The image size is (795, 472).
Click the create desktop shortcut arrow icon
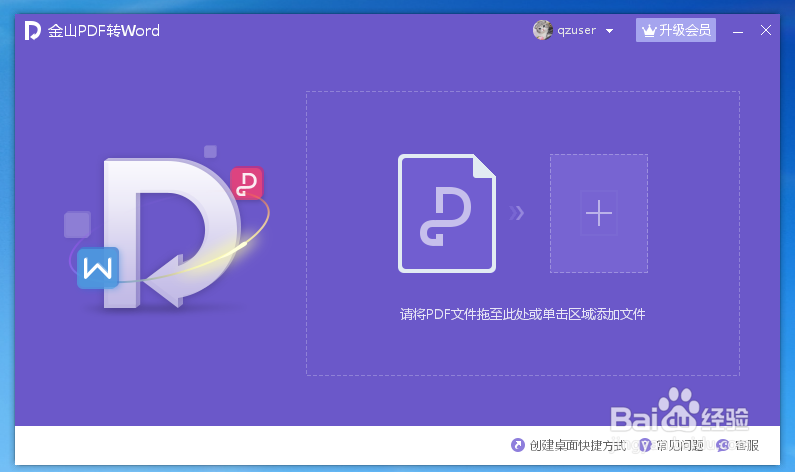tap(518, 445)
